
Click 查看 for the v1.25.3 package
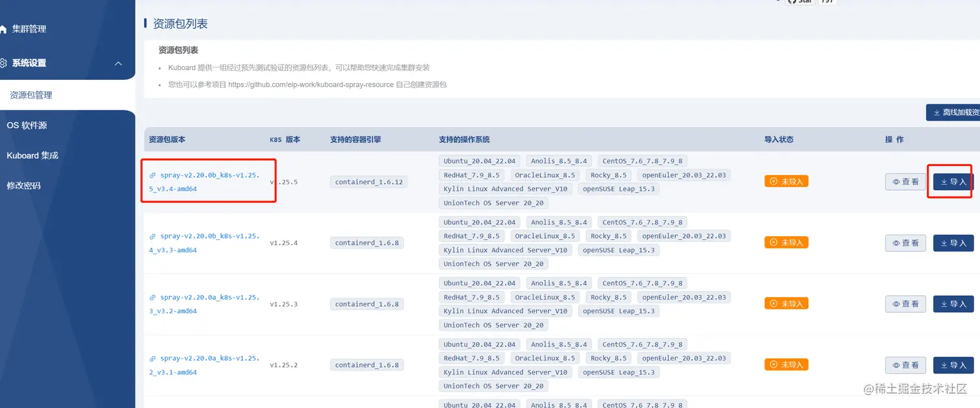(905, 304)
